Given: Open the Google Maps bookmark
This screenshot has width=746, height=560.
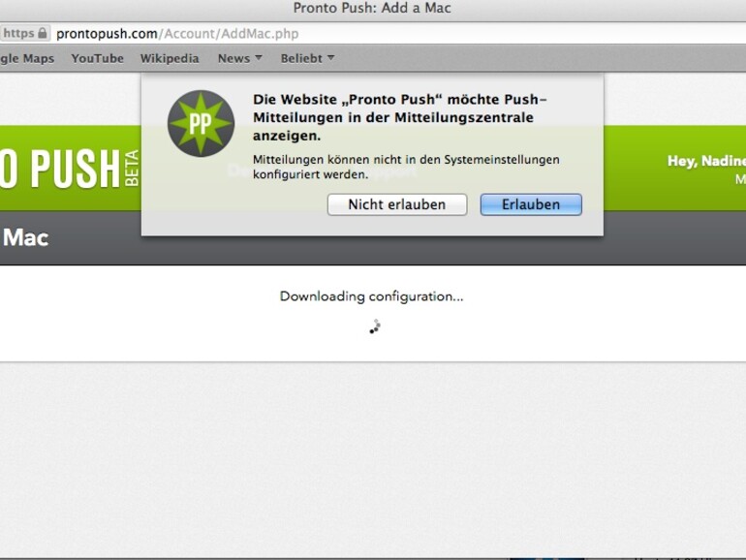Looking at the screenshot, I should 27,58.
